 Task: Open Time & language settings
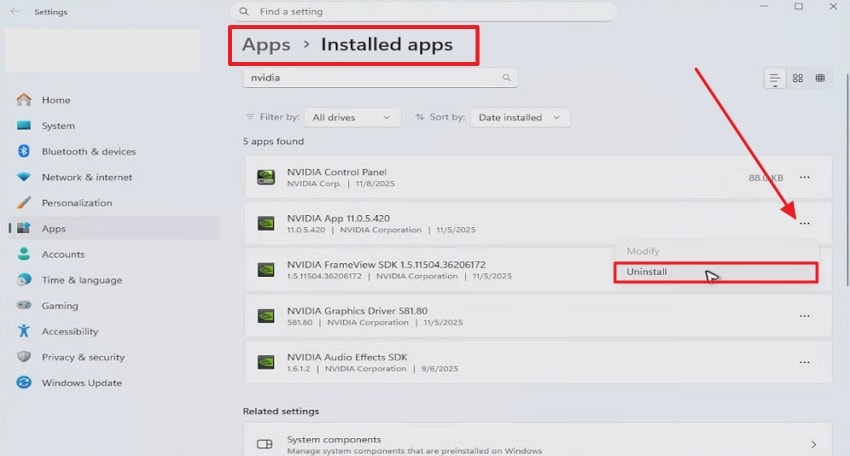click(114, 280)
